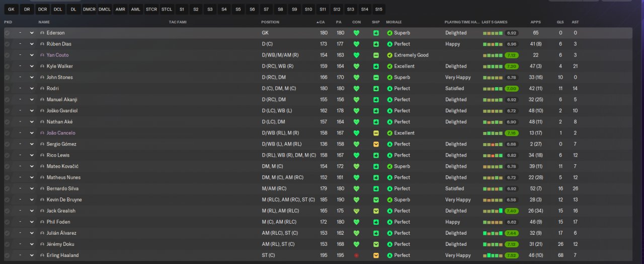Screen dimensions: 644x264
Task: Click Rico Lewis' condition heart icon
Action: click(357, 155)
